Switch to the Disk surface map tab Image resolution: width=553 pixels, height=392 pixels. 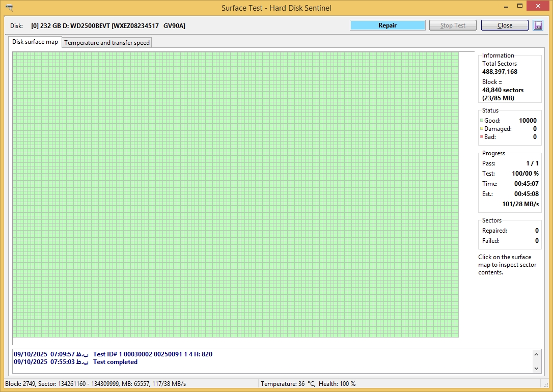(x=35, y=42)
